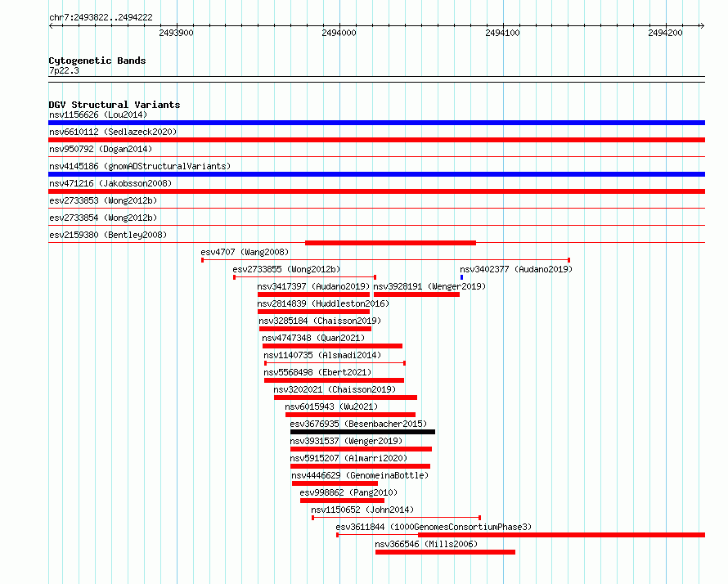This screenshot has height=584, width=728.
Task: Open nsv950792 (Dogan2014) label
Action: [x=101, y=149]
